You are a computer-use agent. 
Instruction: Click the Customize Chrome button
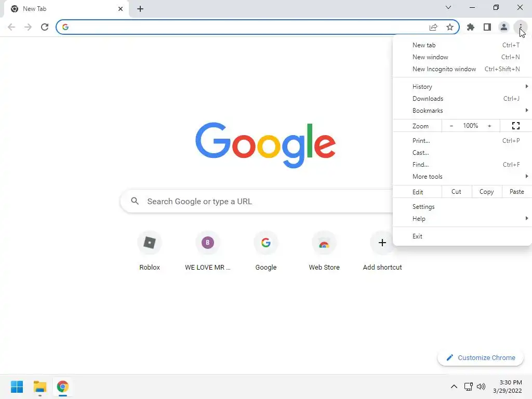[x=481, y=357]
